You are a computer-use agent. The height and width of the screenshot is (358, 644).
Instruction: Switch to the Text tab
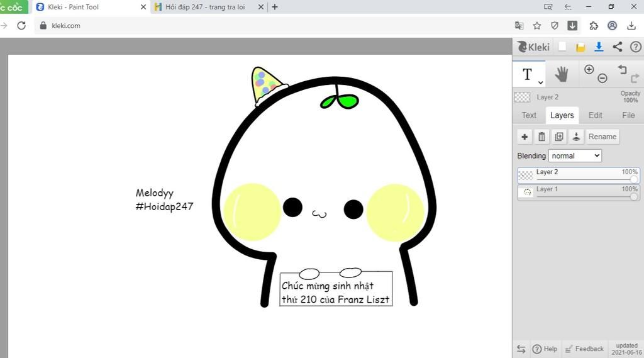pos(529,116)
